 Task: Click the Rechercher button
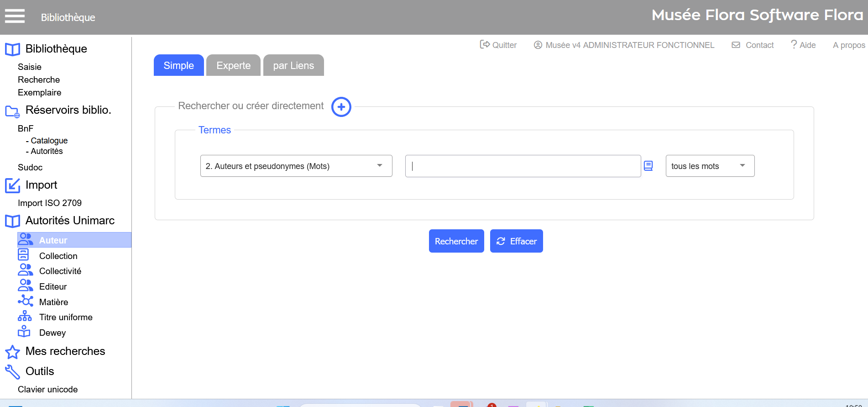(x=456, y=241)
